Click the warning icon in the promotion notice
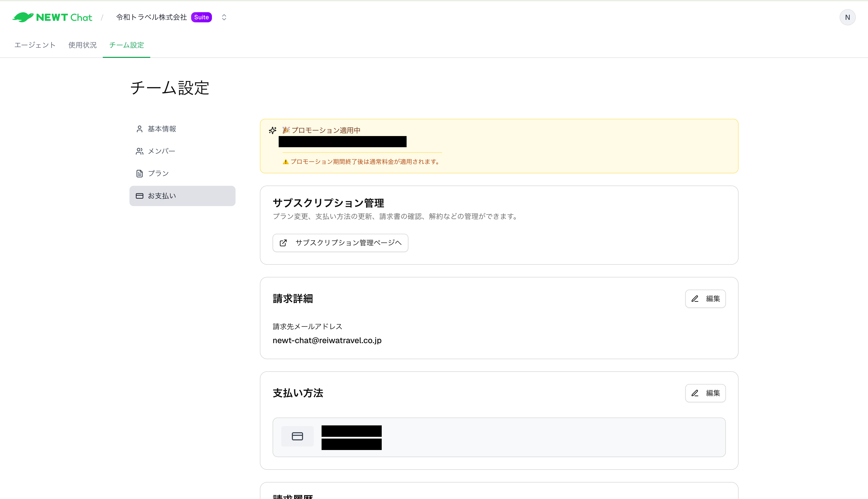The image size is (868, 499). 286,161
